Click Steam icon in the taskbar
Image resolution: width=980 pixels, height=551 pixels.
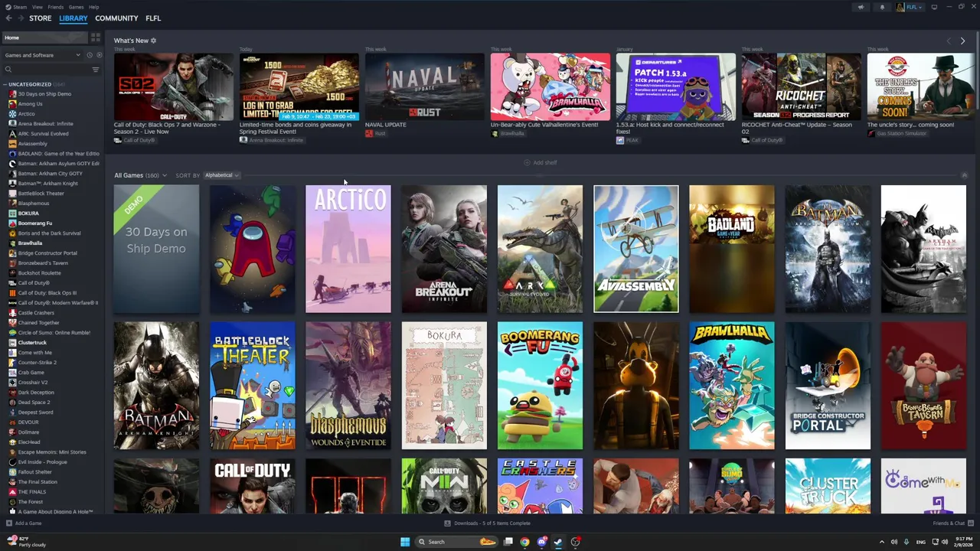[x=558, y=542]
